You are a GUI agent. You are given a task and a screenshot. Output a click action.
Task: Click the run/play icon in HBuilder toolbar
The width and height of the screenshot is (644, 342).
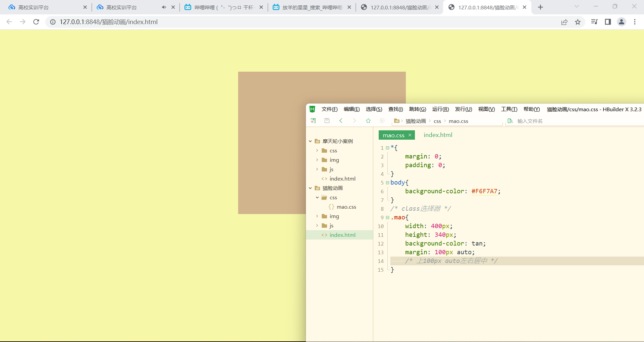click(x=382, y=121)
